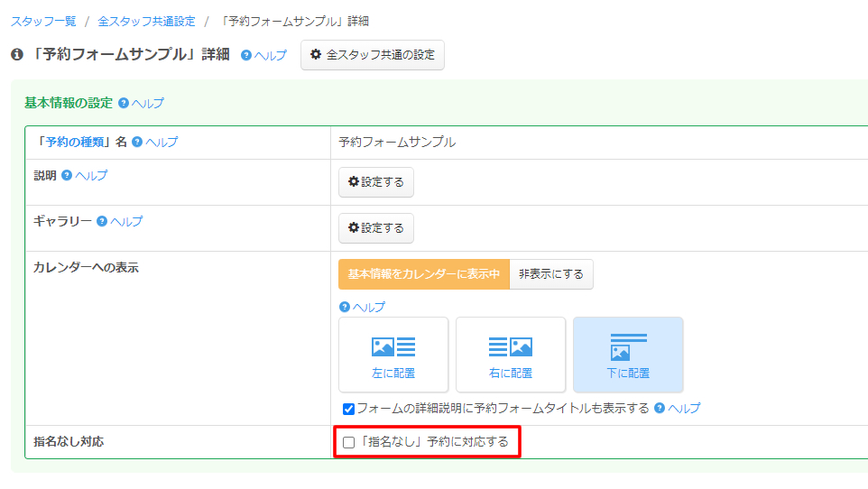
Task: Go to スタッフ一覧 breadcrumb
Action: (43, 21)
